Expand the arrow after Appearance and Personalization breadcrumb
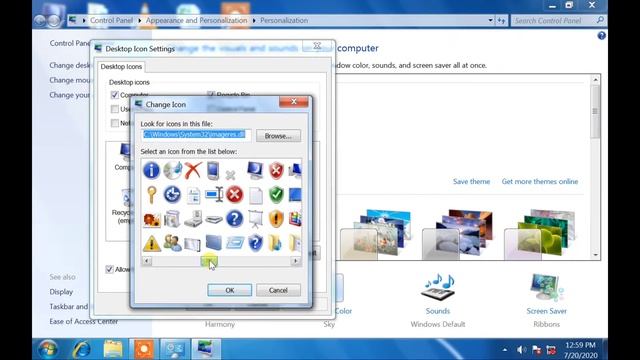The width and height of the screenshot is (640, 360). click(254, 20)
